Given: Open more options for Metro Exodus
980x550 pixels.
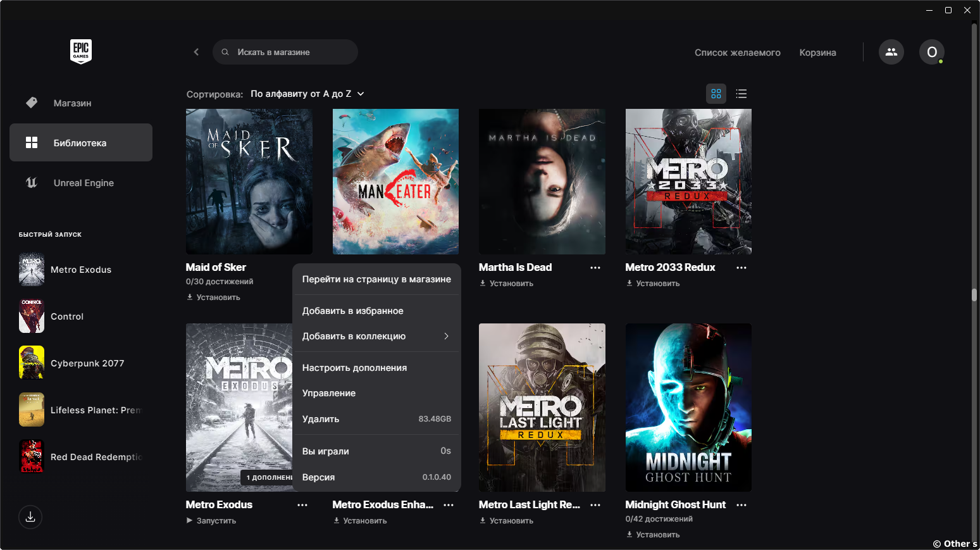Looking at the screenshot, I should click(x=302, y=505).
